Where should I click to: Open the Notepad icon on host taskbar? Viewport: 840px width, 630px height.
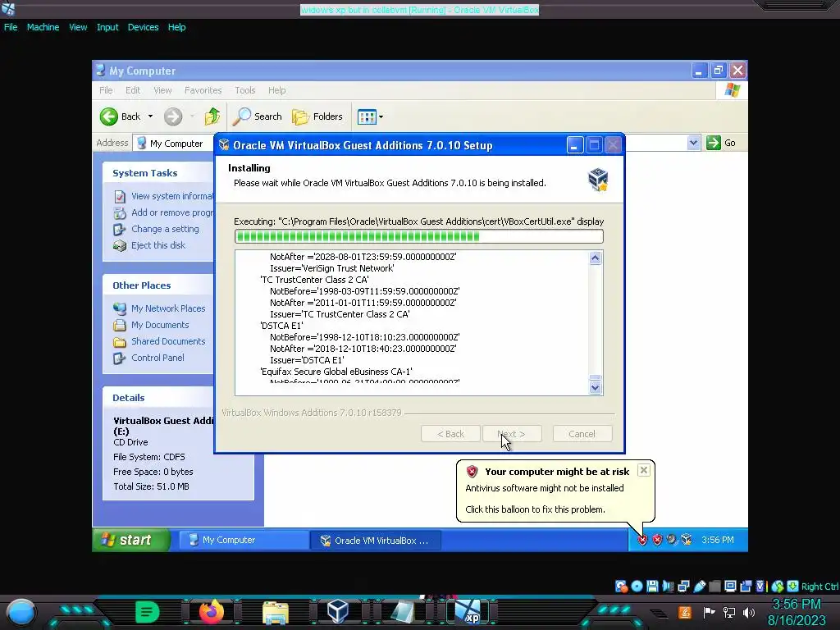pos(403,612)
